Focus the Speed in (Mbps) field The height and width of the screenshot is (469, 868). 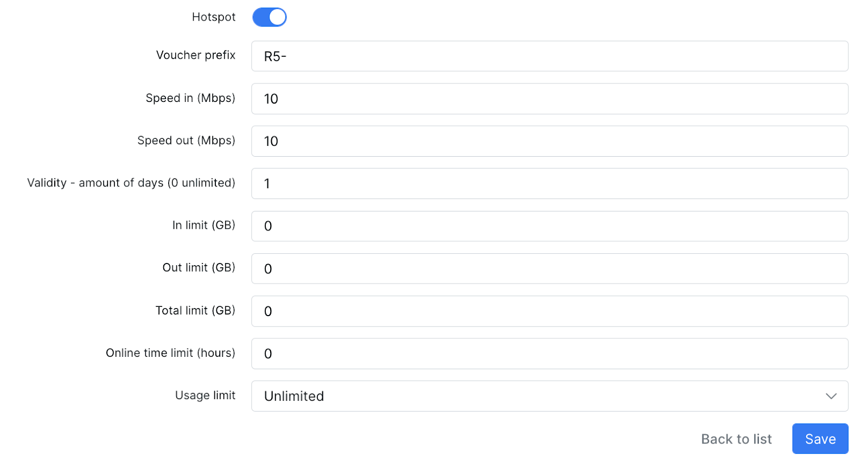tap(549, 99)
